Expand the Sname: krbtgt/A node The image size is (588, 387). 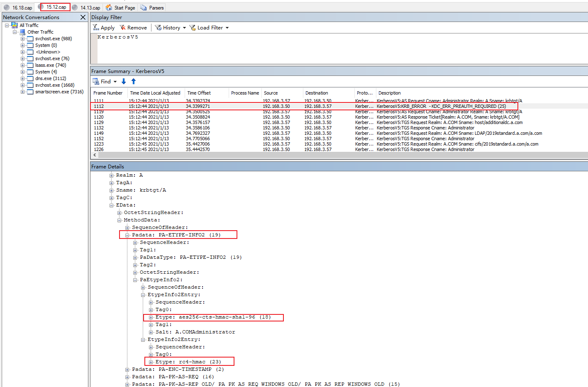[x=111, y=190]
